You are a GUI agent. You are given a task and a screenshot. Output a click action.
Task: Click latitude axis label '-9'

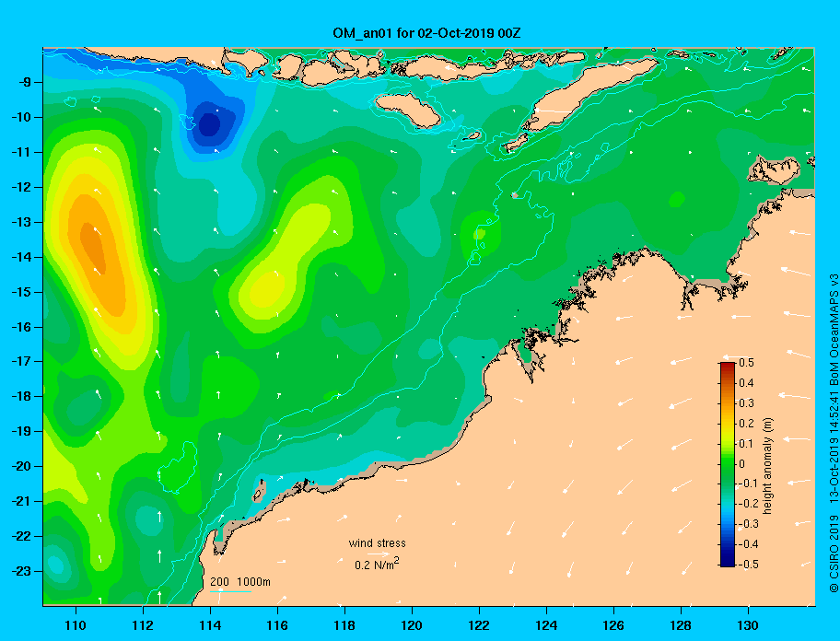[x=26, y=82]
